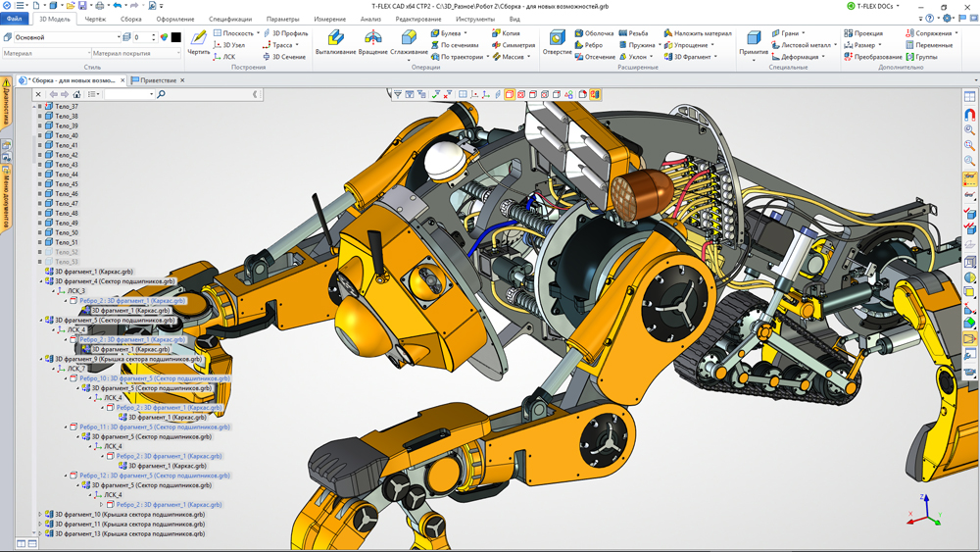The image size is (980, 552).
Task: Select the Вращение (Revolve) tool
Action: click(x=372, y=41)
